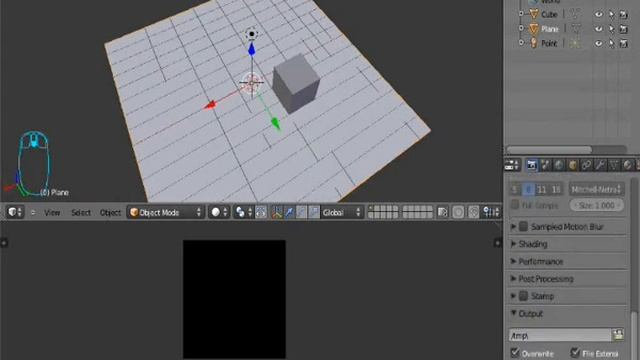Set anti-aliasing samples to 16

click(x=556, y=189)
